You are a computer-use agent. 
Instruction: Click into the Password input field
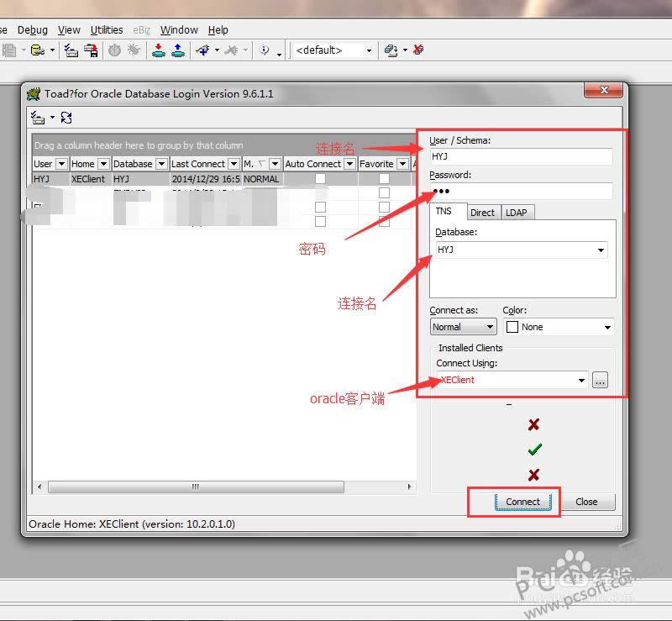[x=521, y=191]
